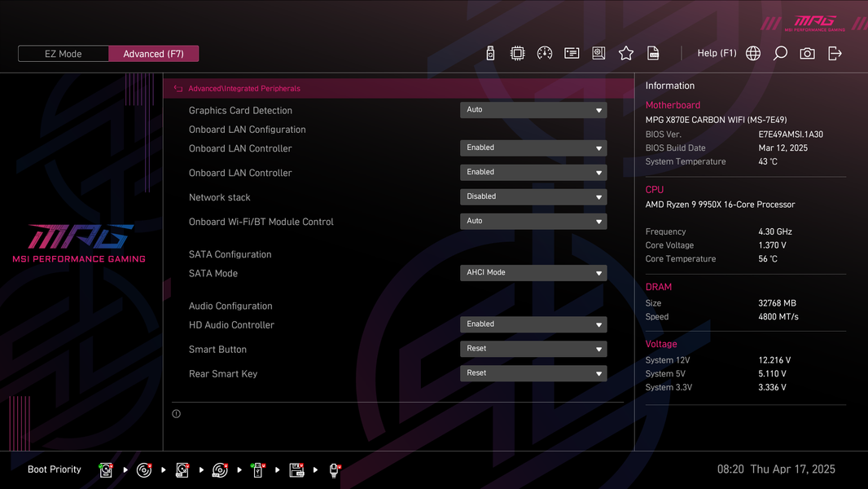Open the search magnifier icon
The image size is (868, 489).
tap(780, 53)
